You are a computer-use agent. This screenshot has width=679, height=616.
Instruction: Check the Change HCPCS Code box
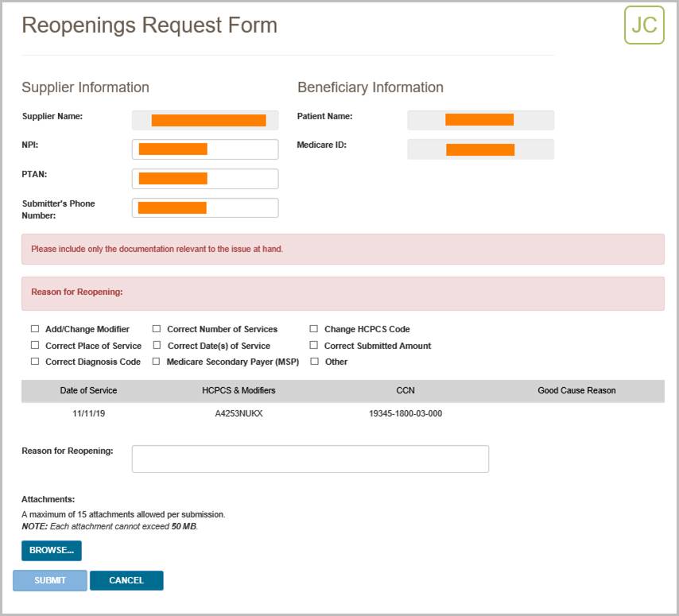(x=316, y=328)
